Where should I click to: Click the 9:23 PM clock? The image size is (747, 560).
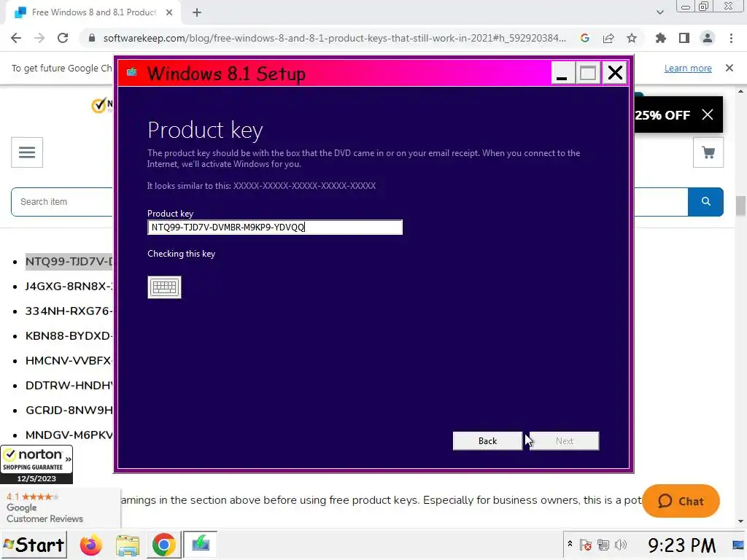click(681, 545)
